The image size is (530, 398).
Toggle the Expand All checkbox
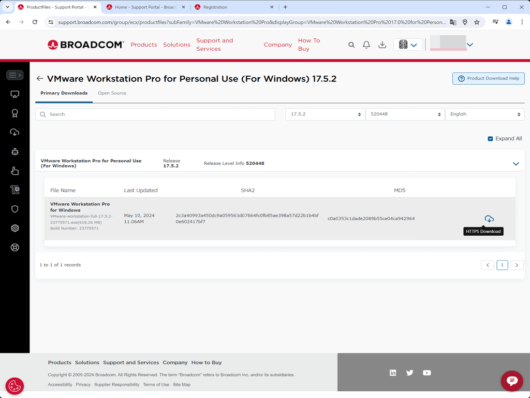pyautogui.click(x=490, y=139)
